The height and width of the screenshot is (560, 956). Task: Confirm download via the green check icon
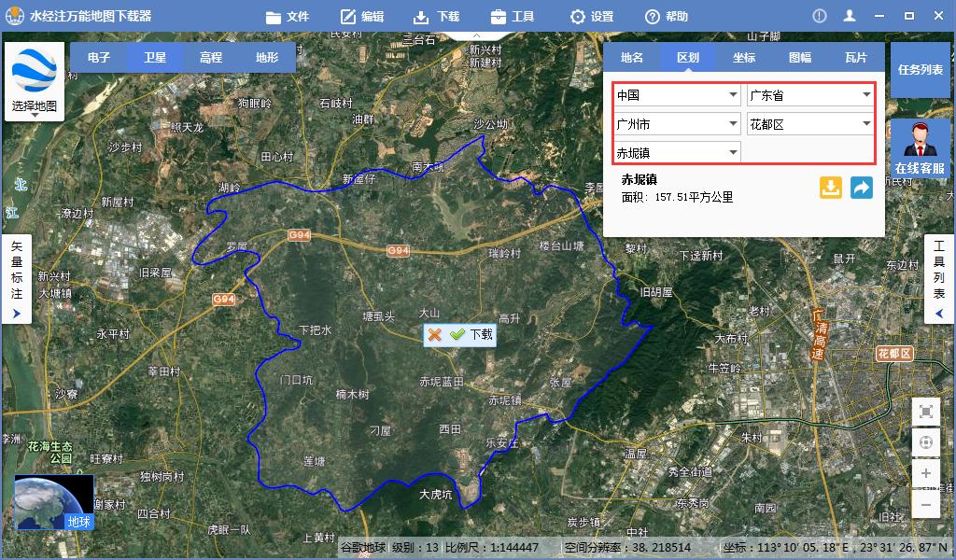coord(459,336)
